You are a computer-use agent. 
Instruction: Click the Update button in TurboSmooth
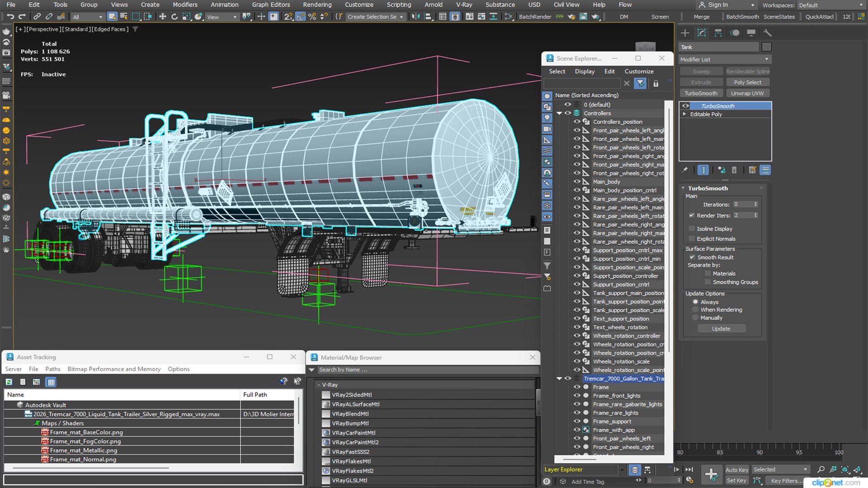click(x=721, y=329)
